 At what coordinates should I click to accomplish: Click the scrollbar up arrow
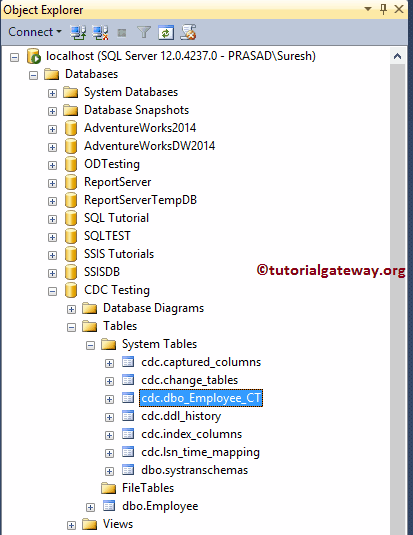pos(397,56)
